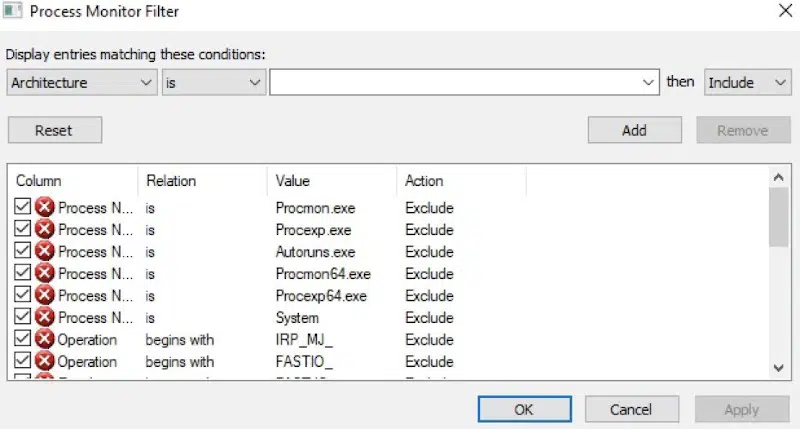Click the red exclude icon on IRP_MJ_ row
Viewport: 800px width, 429px height.
coord(45,340)
